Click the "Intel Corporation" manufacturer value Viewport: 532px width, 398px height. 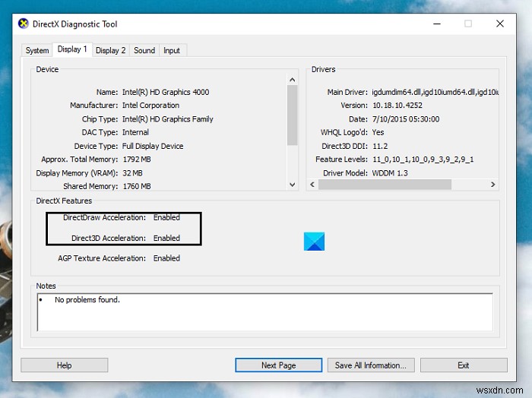(150, 106)
